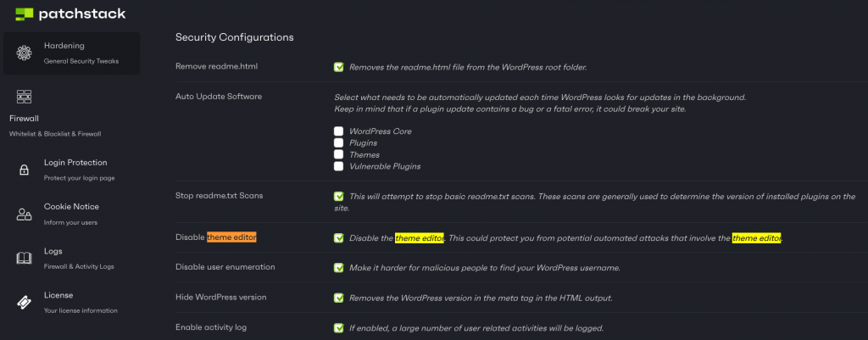Click the Vulnerable Plugins option label

[x=385, y=167]
